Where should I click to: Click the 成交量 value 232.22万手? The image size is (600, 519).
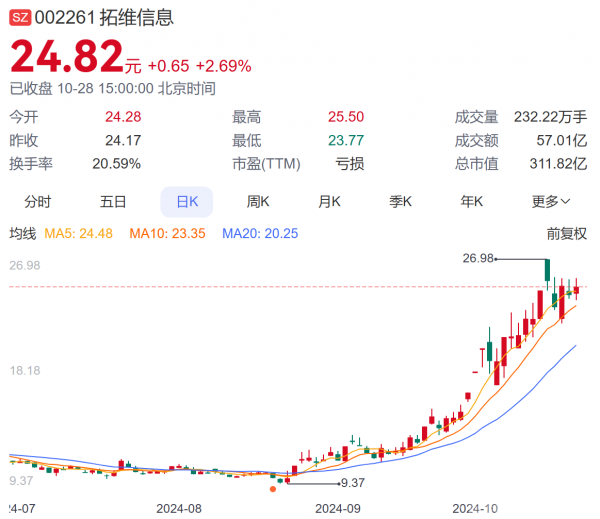click(x=550, y=117)
